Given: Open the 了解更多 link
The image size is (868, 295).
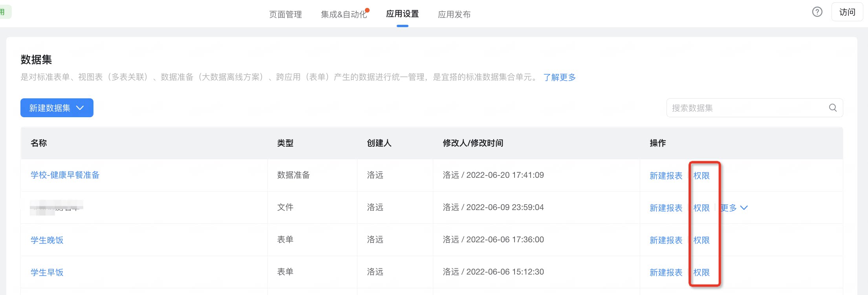Looking at the screenshot, I should pos(560,77).
